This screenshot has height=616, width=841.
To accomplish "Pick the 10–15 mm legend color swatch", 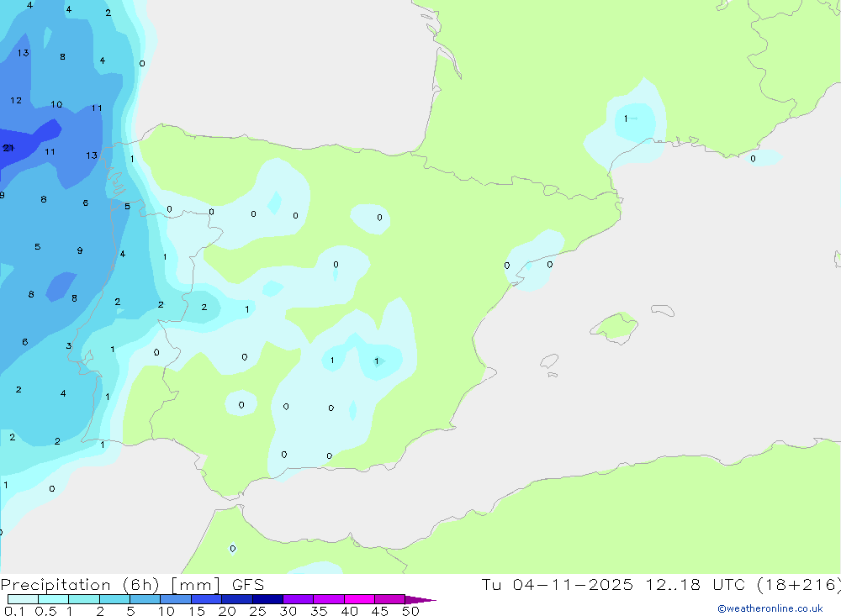I will [176, 599].
